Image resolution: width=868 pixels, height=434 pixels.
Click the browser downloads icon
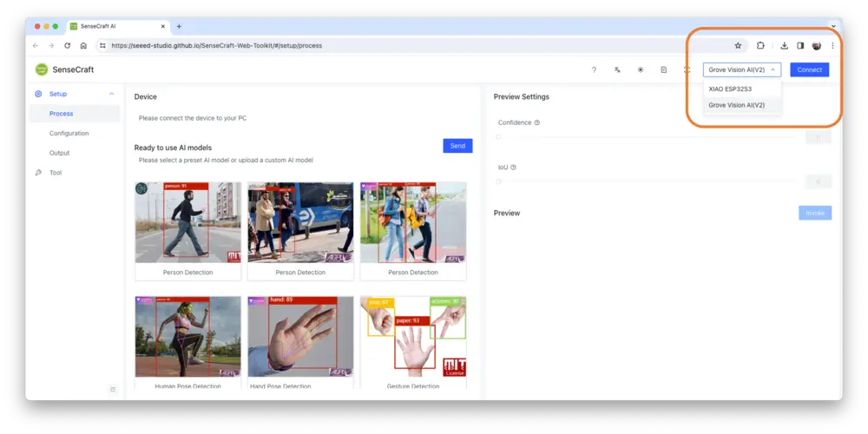point(785,45)
